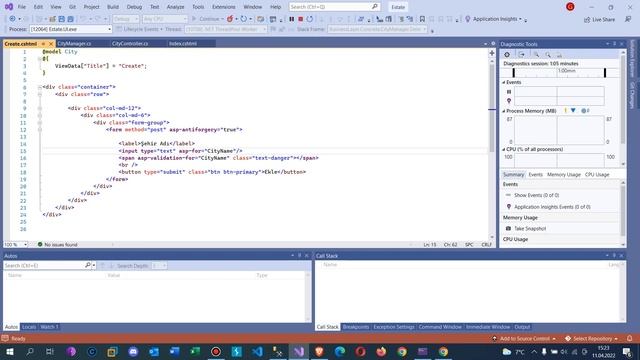Switch to CityManager.cs tab
This screenshot has height=360, width=640.
pyautogui.click(x=74, y=44)
